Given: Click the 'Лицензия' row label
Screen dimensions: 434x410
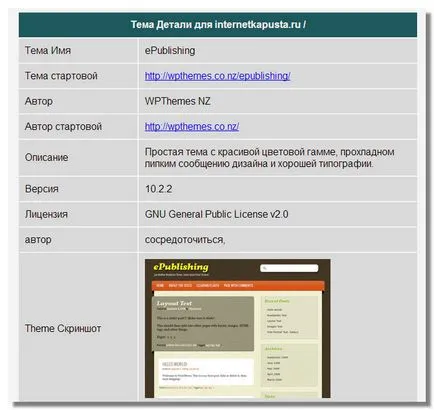Looking at the screenshot, I should [46, 214].
